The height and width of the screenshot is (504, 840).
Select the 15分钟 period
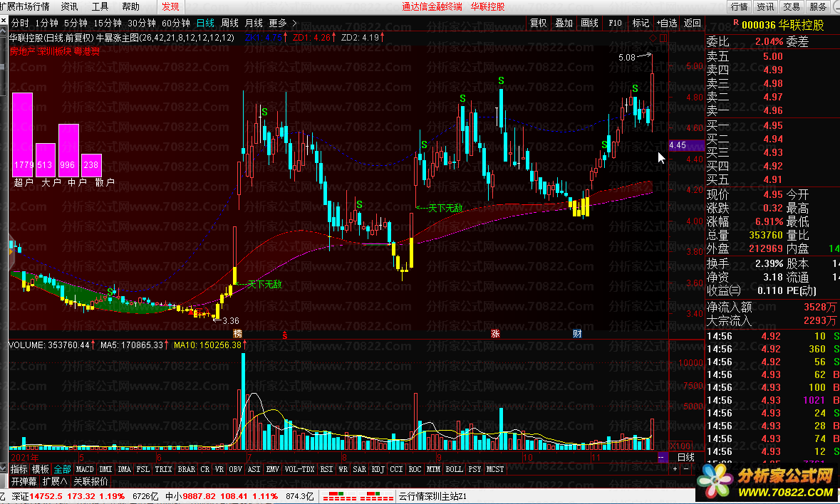coord(107,23)
